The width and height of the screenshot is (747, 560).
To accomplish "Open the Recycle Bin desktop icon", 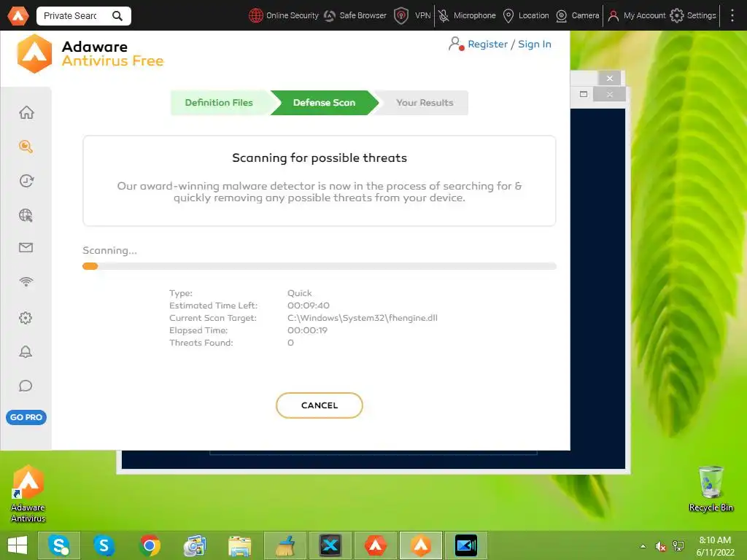I will click(x=711, y=489).
